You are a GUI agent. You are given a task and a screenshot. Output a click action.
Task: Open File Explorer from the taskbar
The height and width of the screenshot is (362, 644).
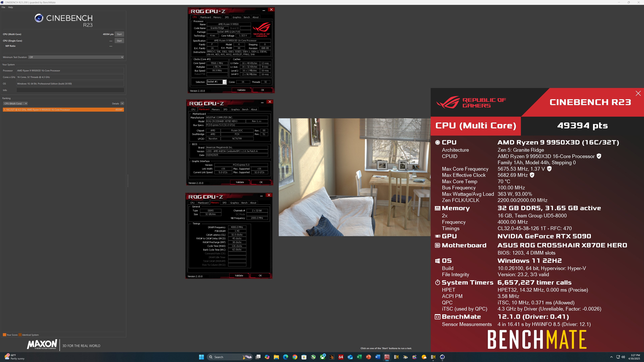pyautogui.click(x=277, y=357)
